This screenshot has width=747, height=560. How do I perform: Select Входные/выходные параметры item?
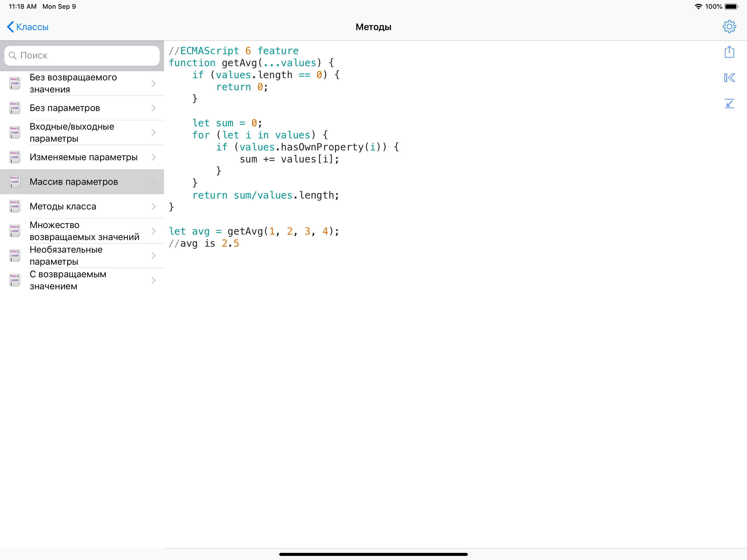[x=72, y=133]
